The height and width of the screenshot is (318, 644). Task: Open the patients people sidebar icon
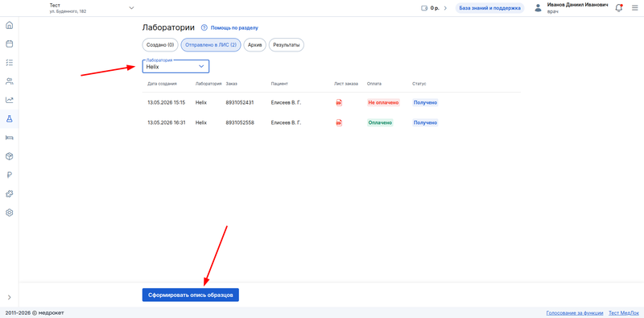pyautogui.click(x=9, y=81)
